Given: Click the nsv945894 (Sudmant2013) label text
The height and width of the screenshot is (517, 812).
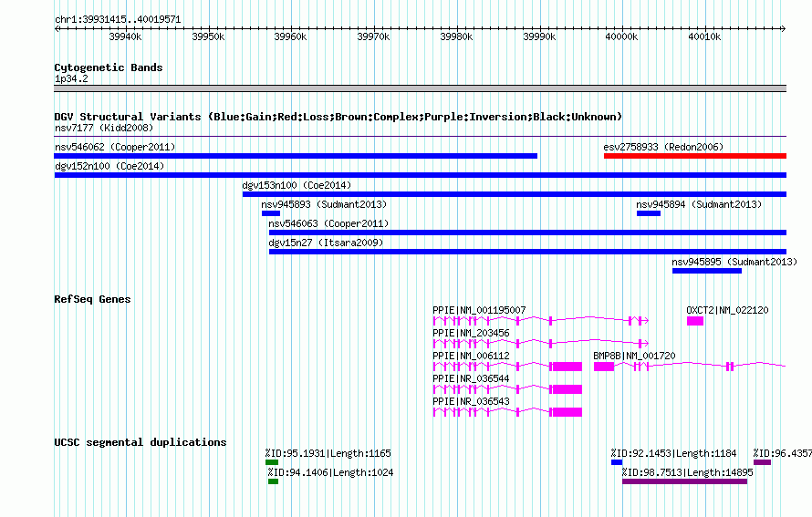Looking at the screenshot, I should (x=699, y=204).
